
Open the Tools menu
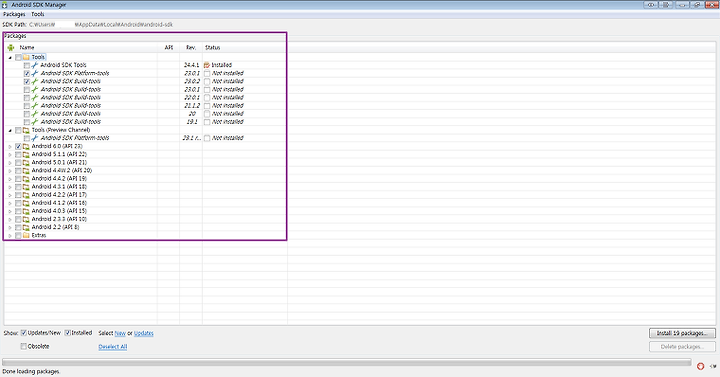(x=38, y=14)
